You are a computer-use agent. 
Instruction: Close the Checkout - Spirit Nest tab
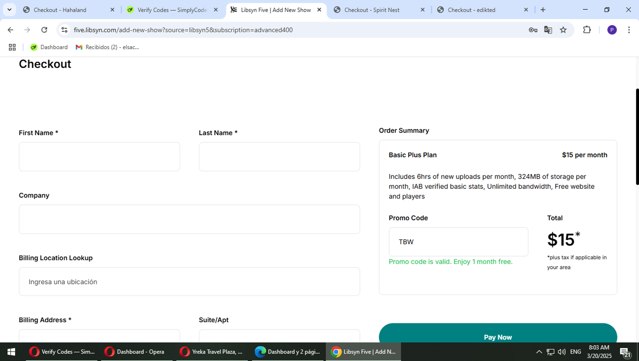(x=423, y=10)
